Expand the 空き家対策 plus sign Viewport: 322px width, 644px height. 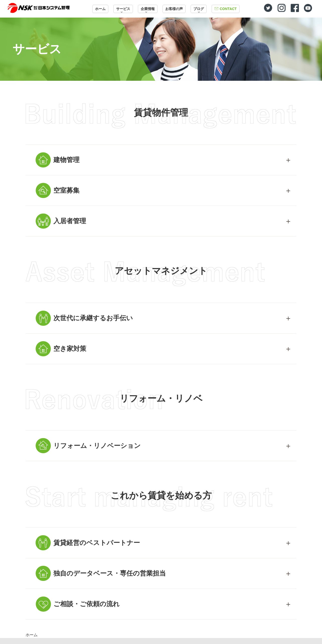[288, 349]
